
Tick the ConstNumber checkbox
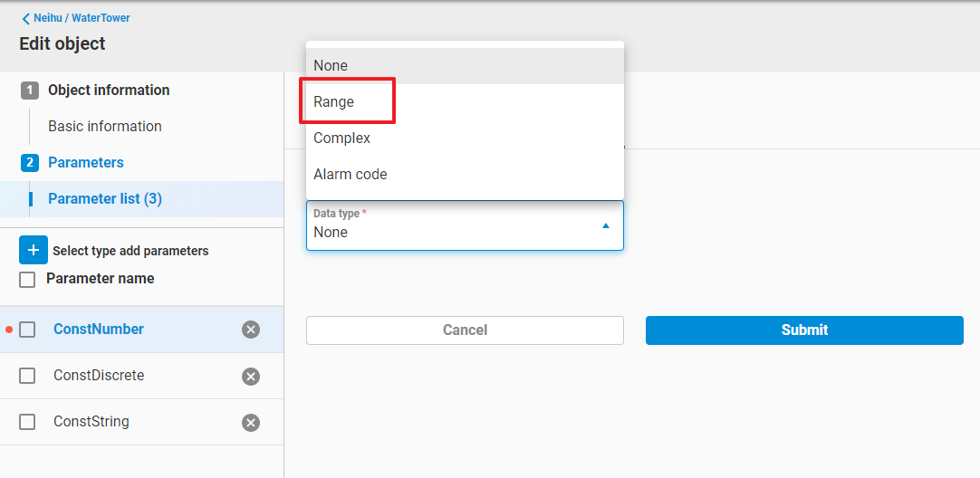click(27, 330)
